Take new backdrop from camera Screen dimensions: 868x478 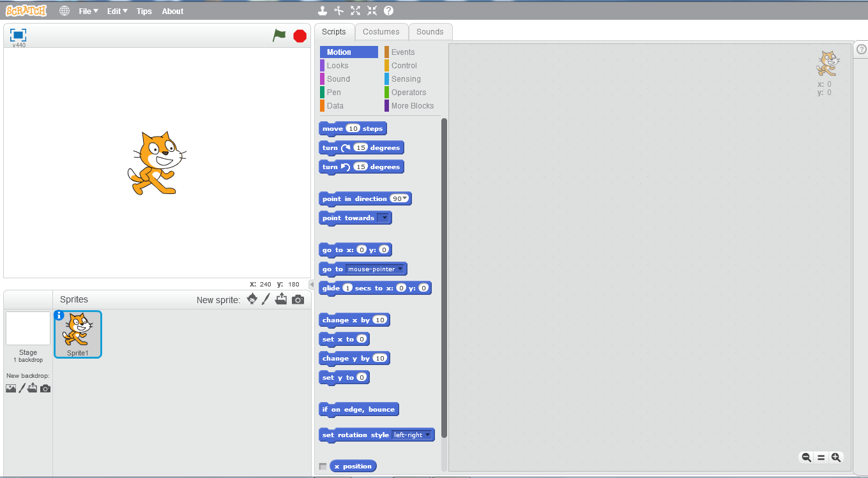click(45, 388)
